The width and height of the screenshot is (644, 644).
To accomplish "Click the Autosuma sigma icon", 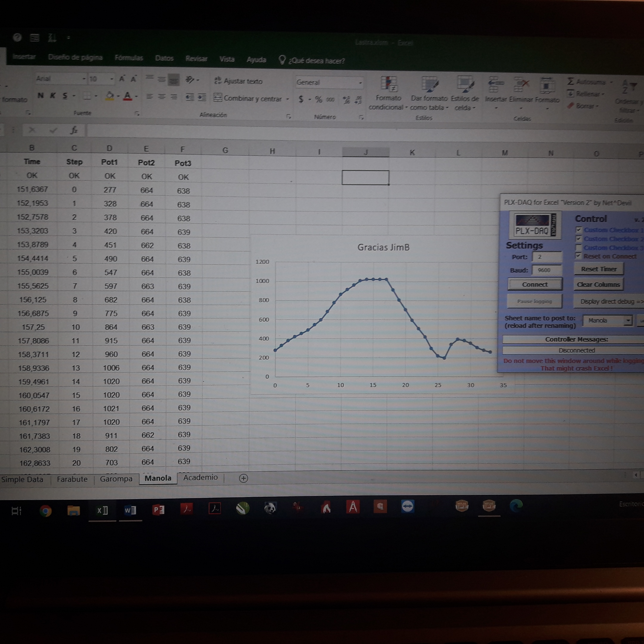I will [x=571, y=81].
